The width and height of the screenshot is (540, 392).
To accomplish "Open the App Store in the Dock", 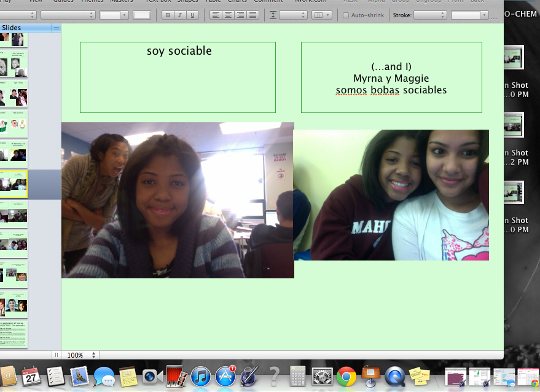I will click(x=225, y=375).
